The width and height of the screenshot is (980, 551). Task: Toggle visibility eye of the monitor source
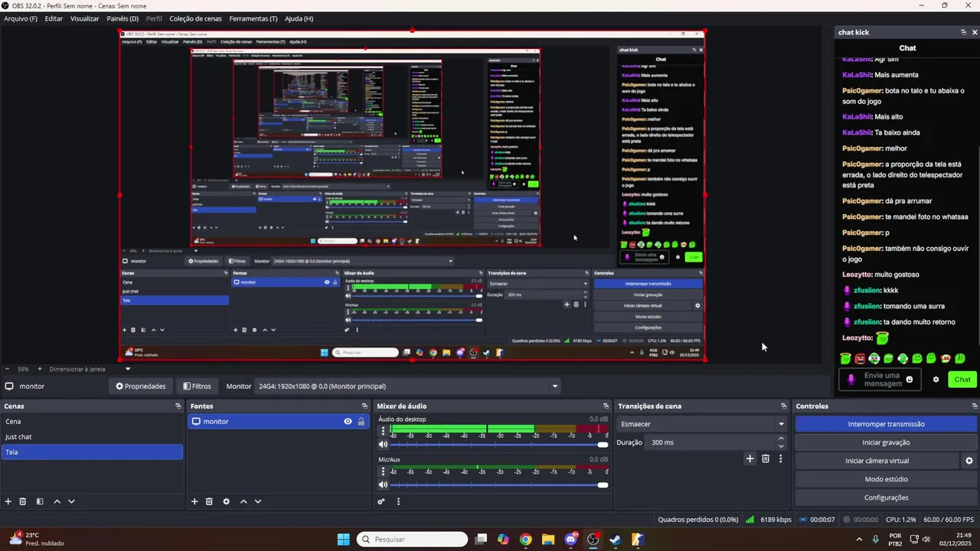[348, 422]
